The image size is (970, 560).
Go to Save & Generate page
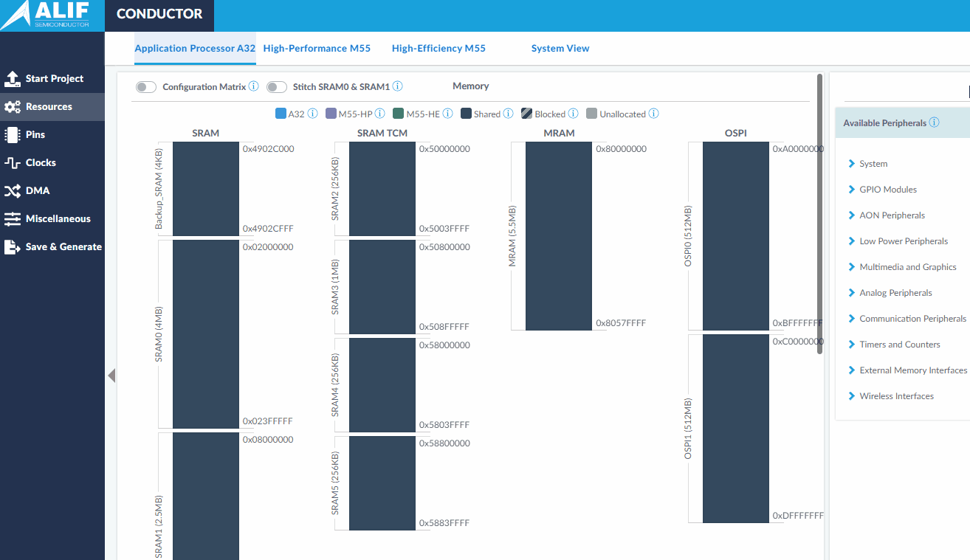pos(52,247)
